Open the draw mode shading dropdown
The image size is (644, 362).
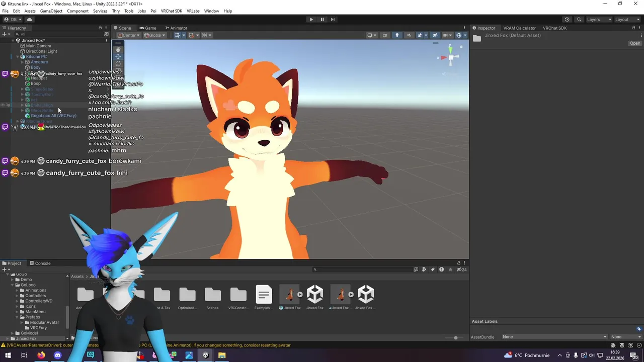tap(371, 35)
